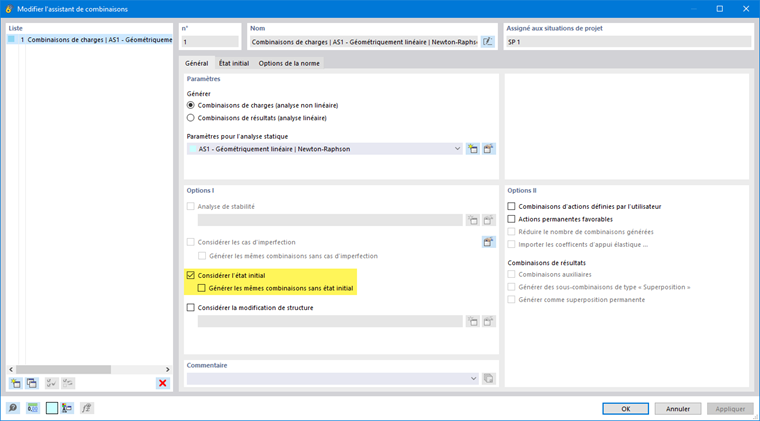Switch to the Général tab
760x421 pixels.
(x=196, y=63)
